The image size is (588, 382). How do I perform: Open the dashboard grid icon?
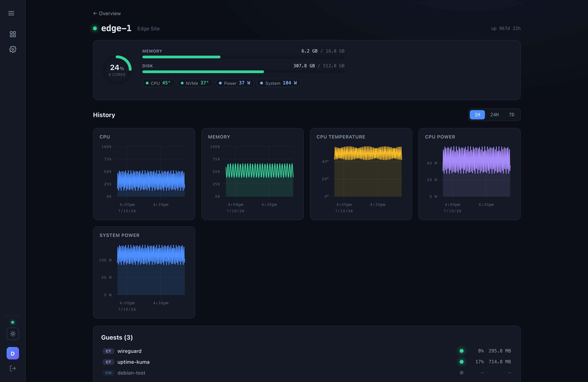(13, 34)
